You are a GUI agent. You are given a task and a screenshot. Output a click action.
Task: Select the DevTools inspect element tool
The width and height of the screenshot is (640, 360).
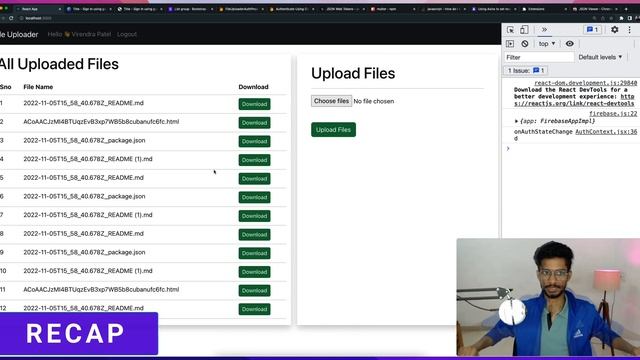click(x=510, y=30)
